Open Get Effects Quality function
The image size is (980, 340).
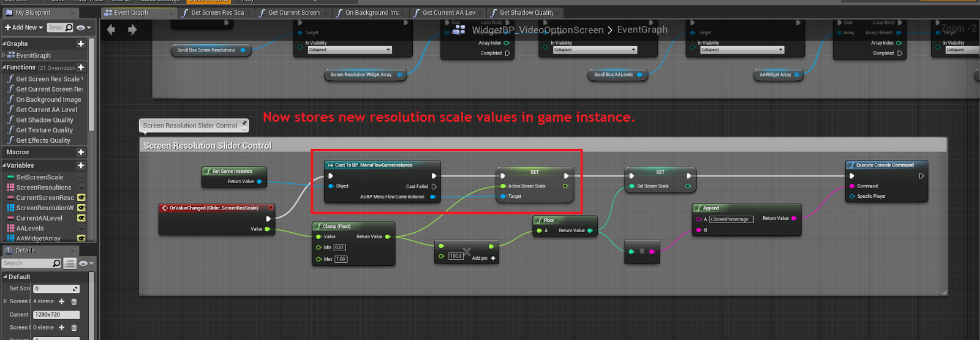click(43, 140)
